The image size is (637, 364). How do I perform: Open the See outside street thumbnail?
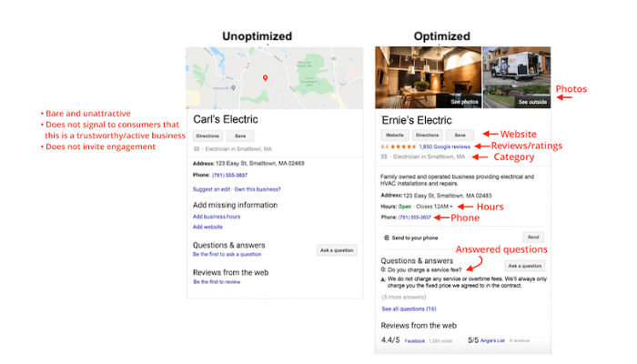coord(516,77)
